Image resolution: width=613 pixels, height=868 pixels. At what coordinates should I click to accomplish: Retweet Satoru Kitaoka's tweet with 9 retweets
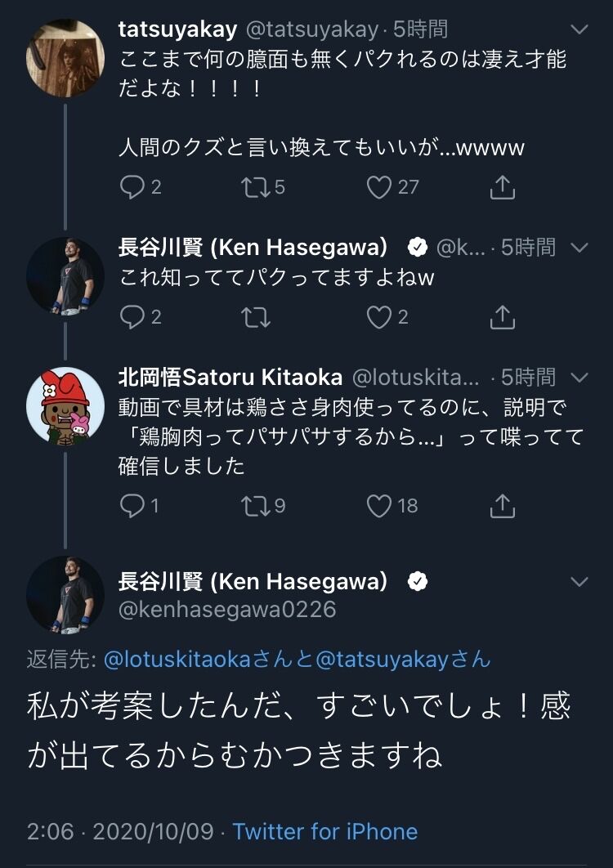coord(256,505)
